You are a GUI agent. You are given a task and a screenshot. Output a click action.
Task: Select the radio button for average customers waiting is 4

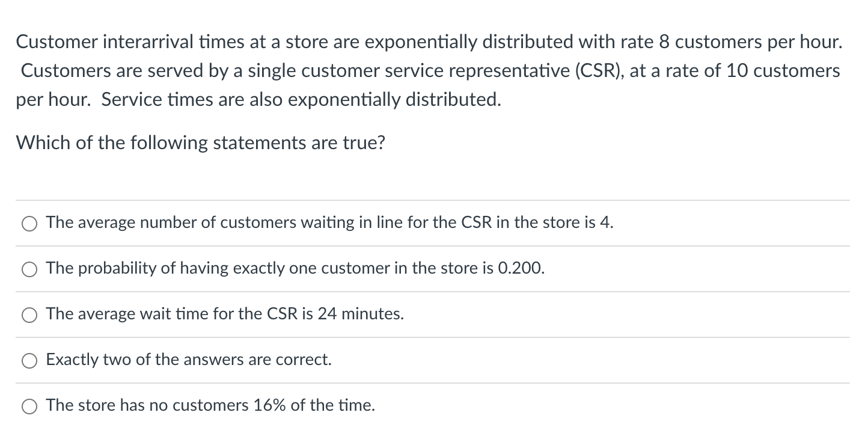click(x=29, y=223)
